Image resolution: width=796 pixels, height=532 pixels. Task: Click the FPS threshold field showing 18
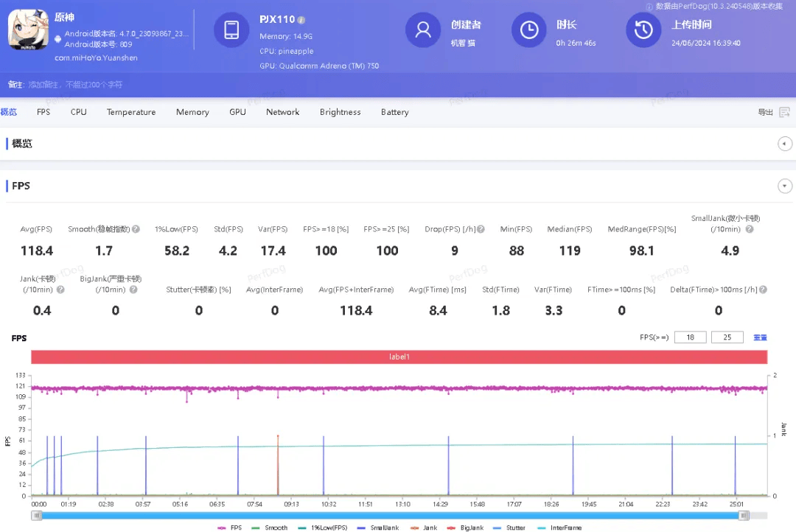[691, 337]
